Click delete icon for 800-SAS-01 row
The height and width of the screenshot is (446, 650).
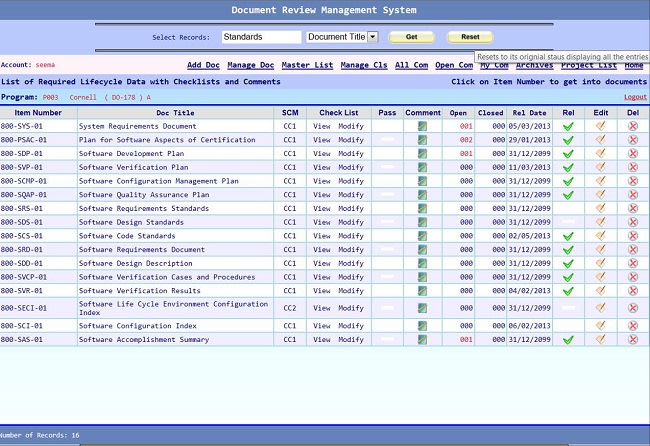tap(633, 339)
